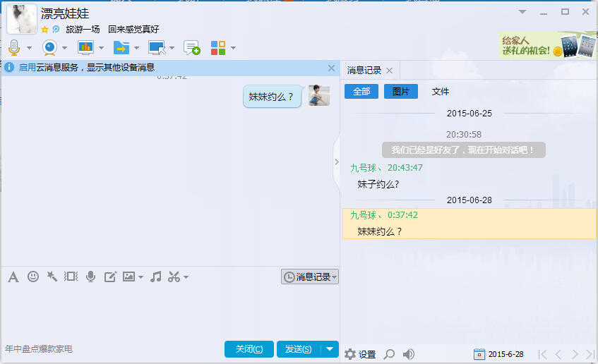Collapse the history panel side arrow
The width and height of the screenshot is (598, 364).
pyautogui.click(x=337, y=162)
